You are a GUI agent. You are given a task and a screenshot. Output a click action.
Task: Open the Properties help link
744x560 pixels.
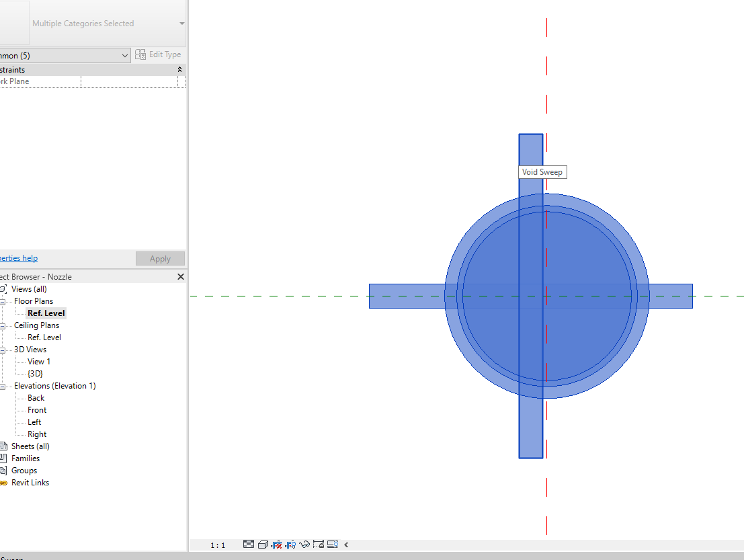click(18, 257)
